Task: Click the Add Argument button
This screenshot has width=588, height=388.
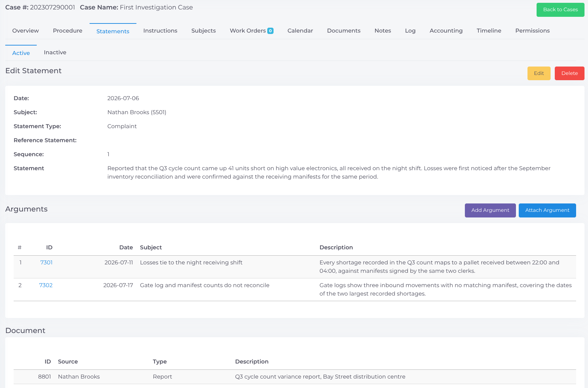Action: 490,210
